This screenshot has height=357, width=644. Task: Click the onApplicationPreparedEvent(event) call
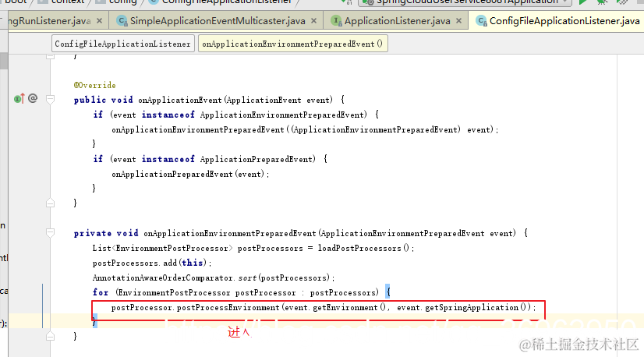pyautogui.click(x=190, y=174)
